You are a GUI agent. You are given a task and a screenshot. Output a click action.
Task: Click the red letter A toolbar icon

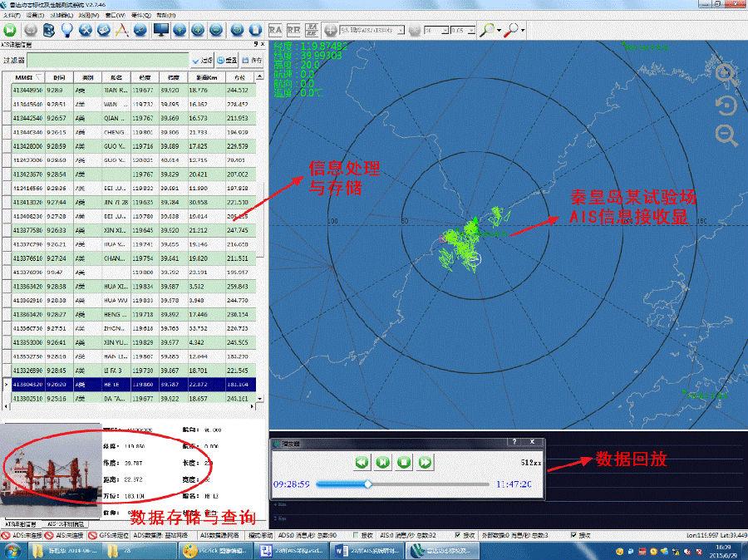[122, 30]
